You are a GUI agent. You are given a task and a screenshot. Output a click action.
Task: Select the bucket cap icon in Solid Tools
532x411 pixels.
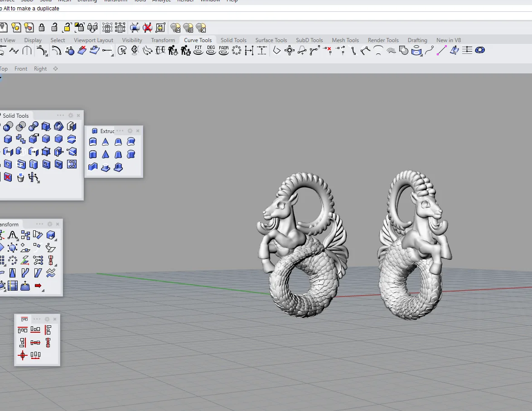tap(21, 177)
